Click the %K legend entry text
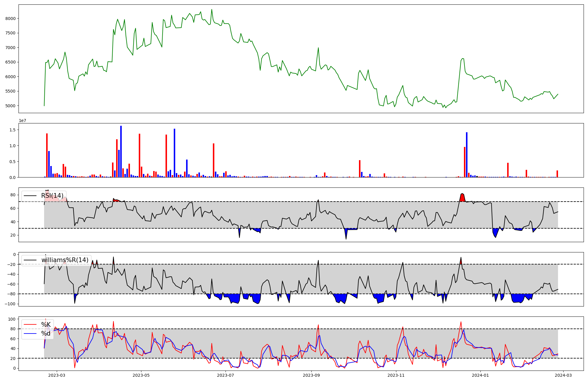The height and width of the screenshot is (382, 588). (x=46, y=325)
